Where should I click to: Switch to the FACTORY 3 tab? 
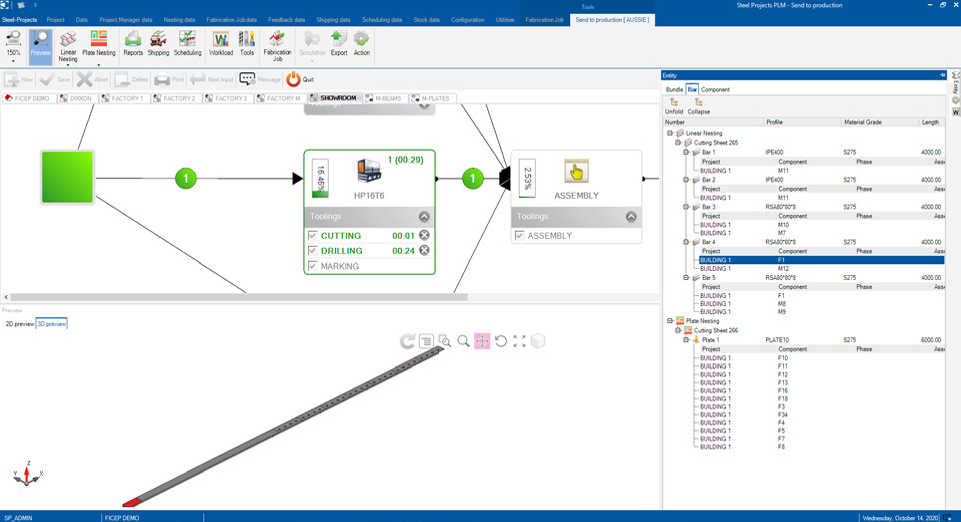(x=226, y=98)
